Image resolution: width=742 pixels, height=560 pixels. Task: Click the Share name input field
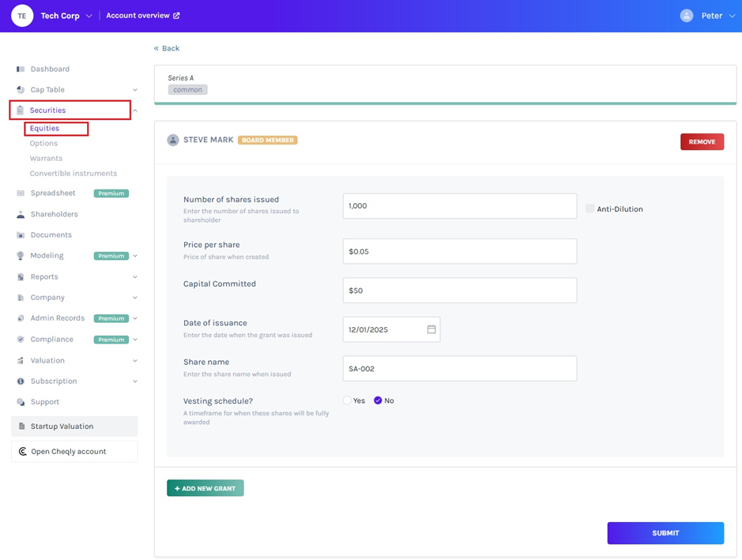(459, 369)
